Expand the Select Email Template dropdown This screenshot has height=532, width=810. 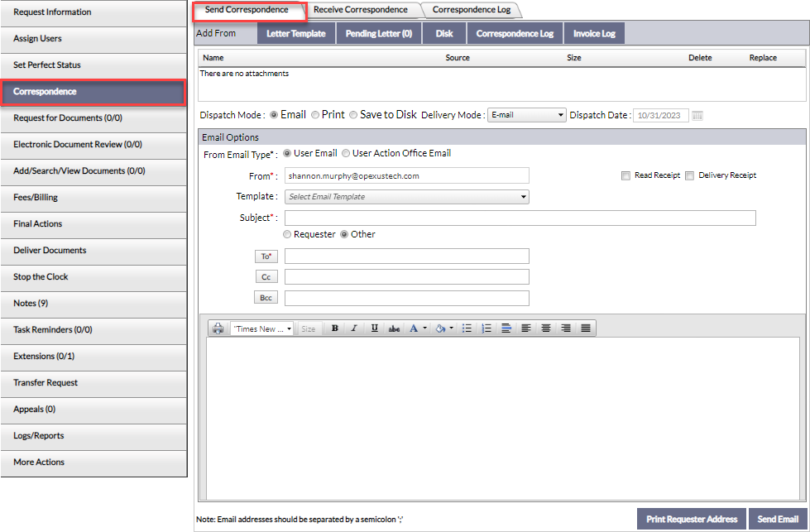click(x=406, y=197)
